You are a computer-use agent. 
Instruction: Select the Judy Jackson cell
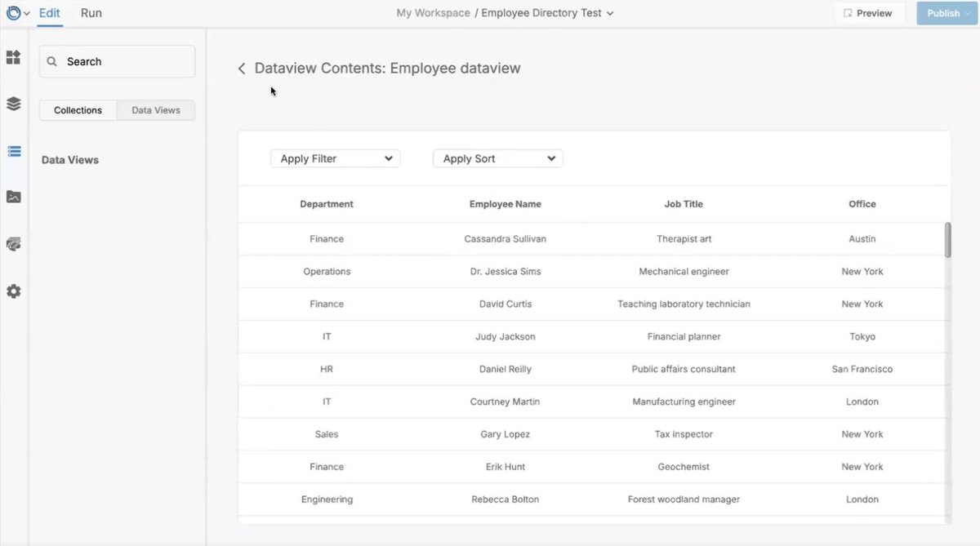pyautogui.click(x=506, y=337)
